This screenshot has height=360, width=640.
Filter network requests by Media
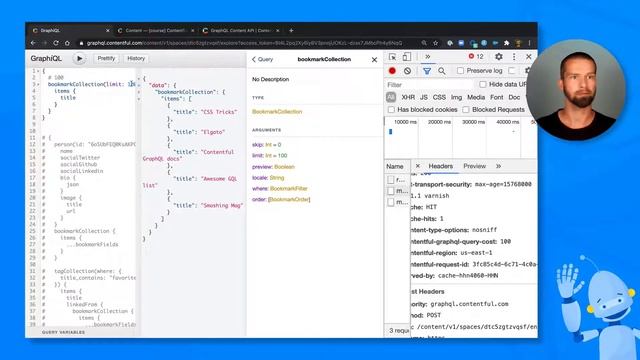[476, 97]
